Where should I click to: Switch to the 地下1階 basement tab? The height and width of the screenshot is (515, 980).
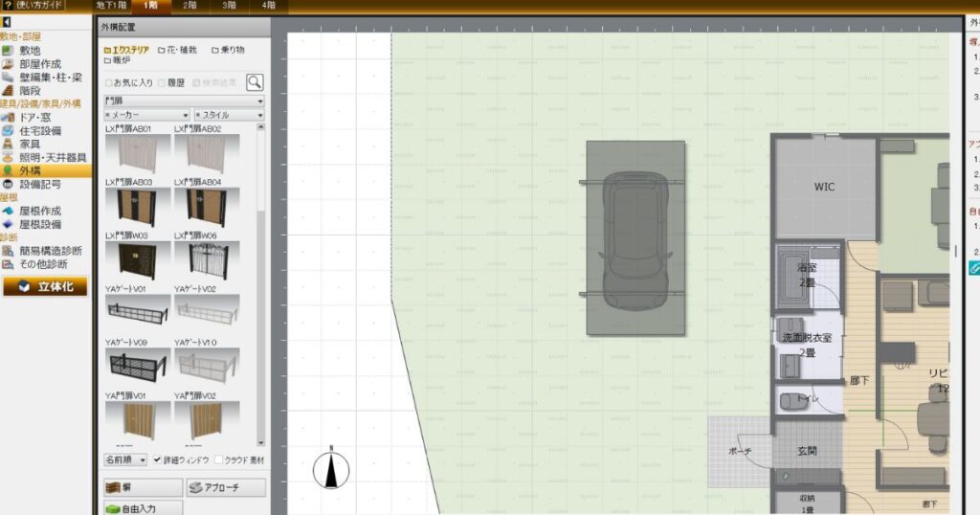coord(111,6)
